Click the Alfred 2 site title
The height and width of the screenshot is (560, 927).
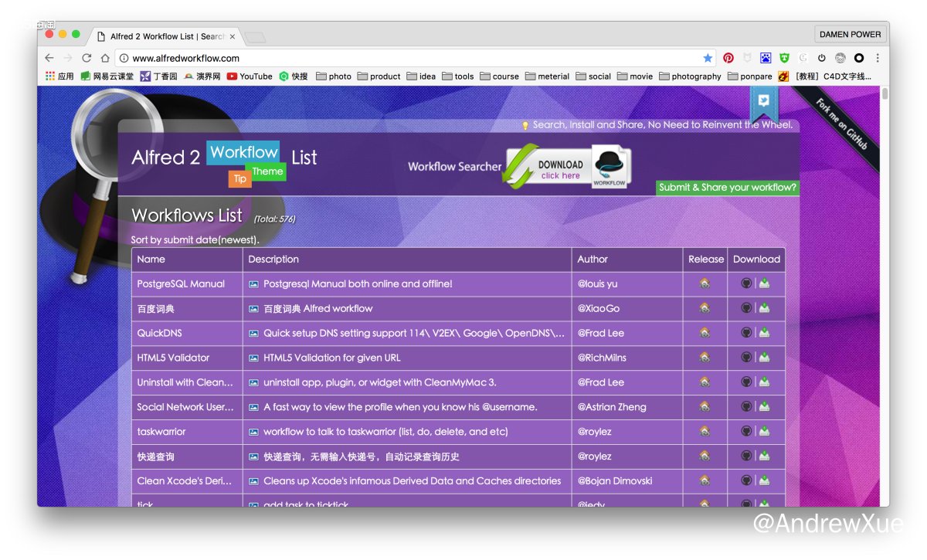[165, 158]
